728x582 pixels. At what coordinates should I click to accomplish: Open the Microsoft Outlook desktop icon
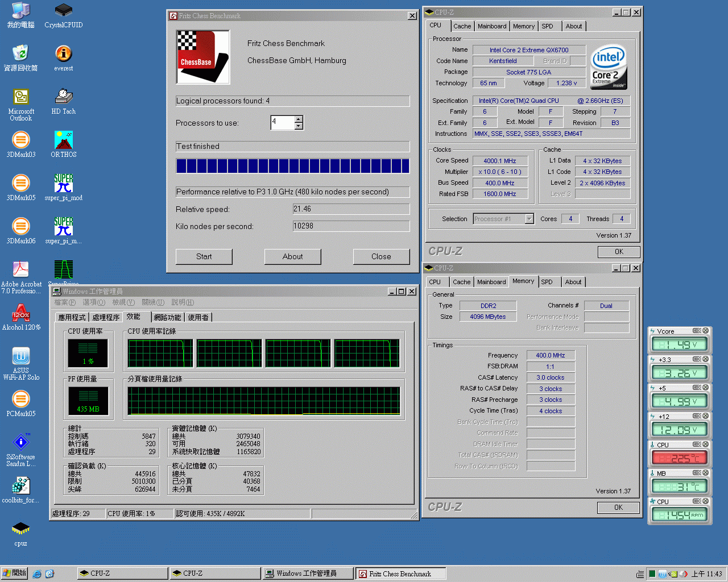[21, 105]
